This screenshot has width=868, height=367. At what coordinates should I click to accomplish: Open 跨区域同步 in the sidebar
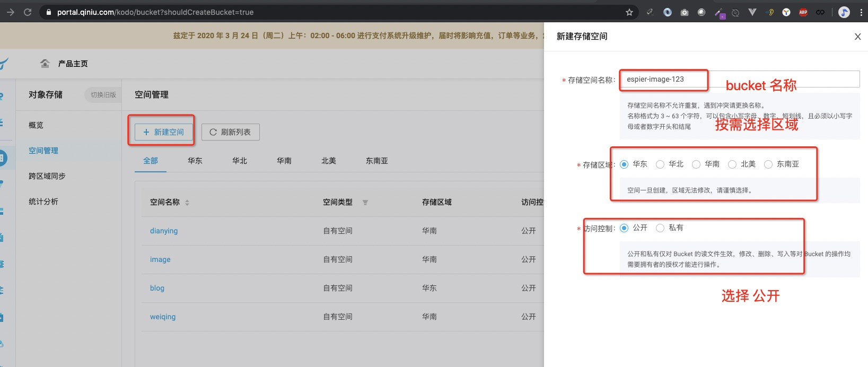coord(47,176)
